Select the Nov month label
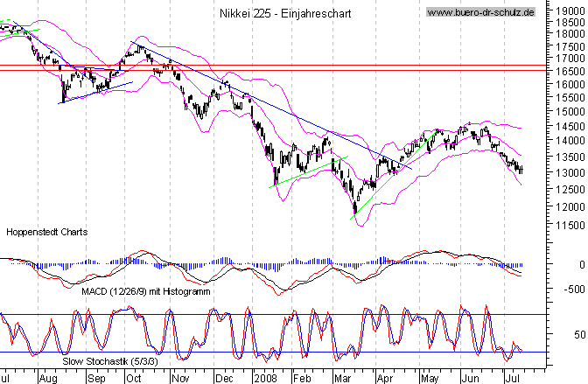The width and height of the screenshot is (588, 384). (x=181, y=379)
